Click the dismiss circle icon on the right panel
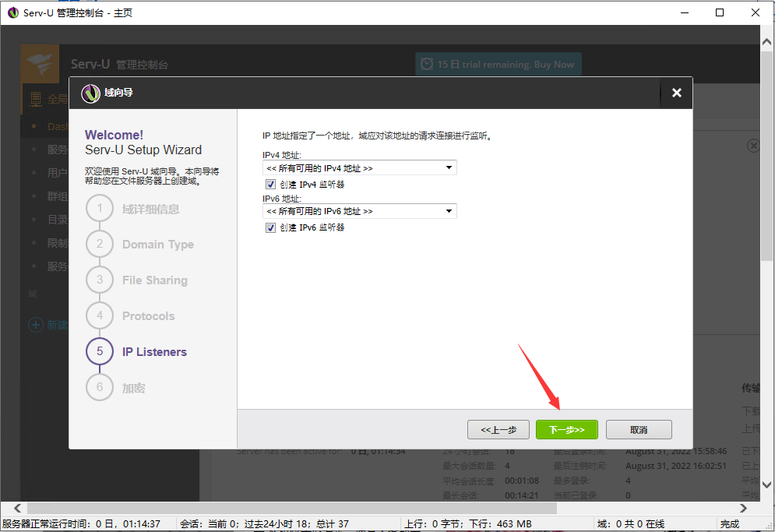Screen dimensions: 775x532 (x=753, y=145)
